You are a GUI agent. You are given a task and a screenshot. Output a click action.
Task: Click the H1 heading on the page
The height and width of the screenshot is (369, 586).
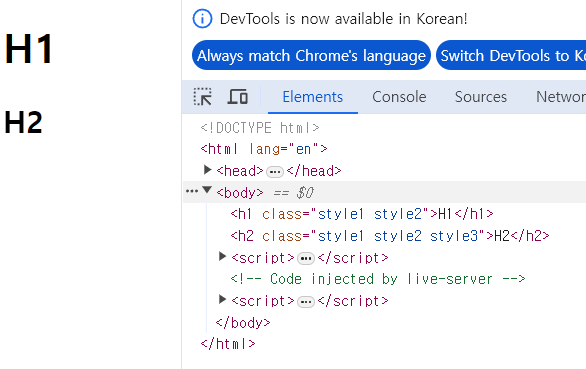(x=29, y=49)
